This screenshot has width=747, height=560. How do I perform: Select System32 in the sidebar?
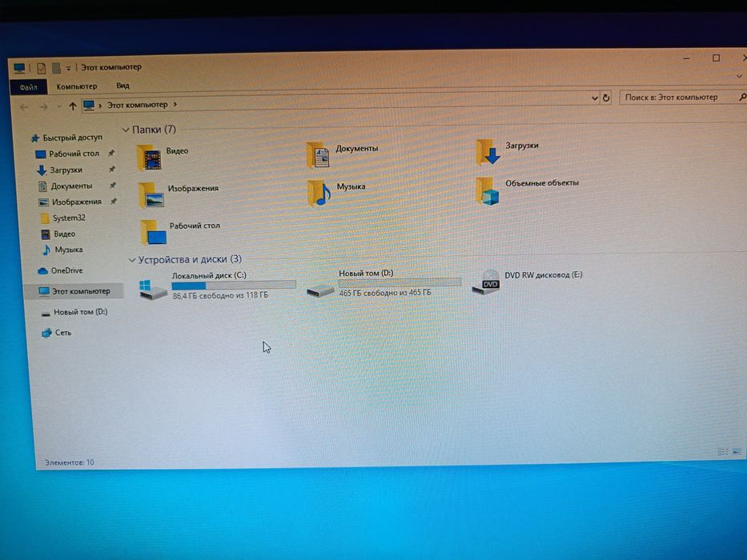coord(69,218)
